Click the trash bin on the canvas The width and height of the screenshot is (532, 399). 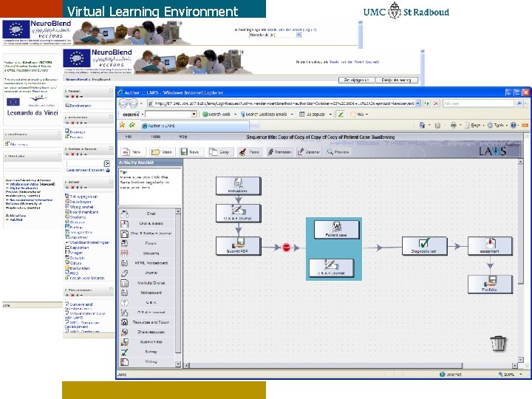point(498,344)
